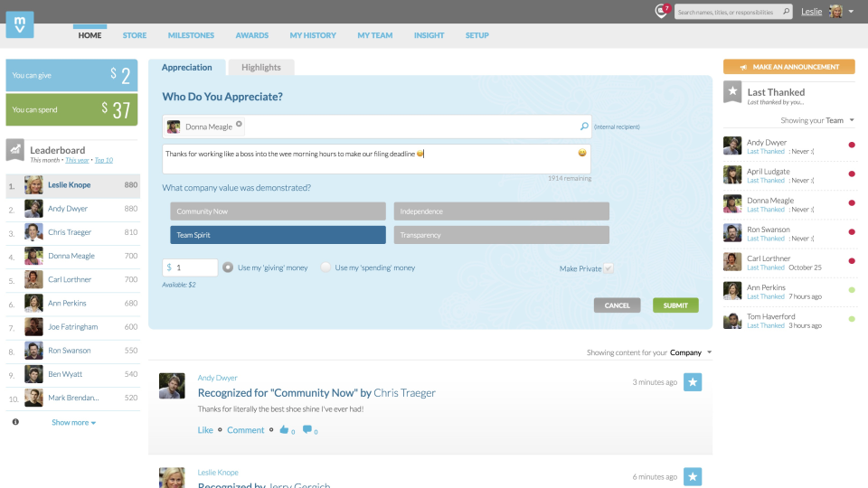Click Donna Meagle's avatar in Last Thanked
868x488 pixels.
pyautogui.click(x=732, y=203)
